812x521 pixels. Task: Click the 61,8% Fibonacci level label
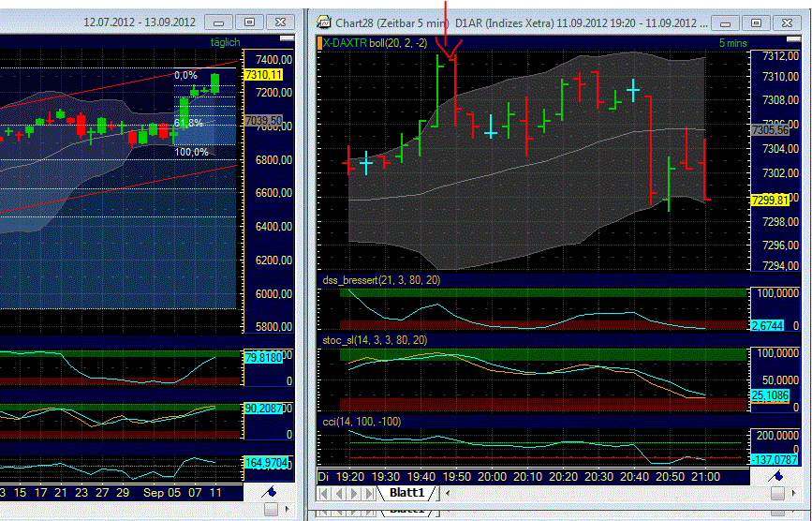pos(188,124)
